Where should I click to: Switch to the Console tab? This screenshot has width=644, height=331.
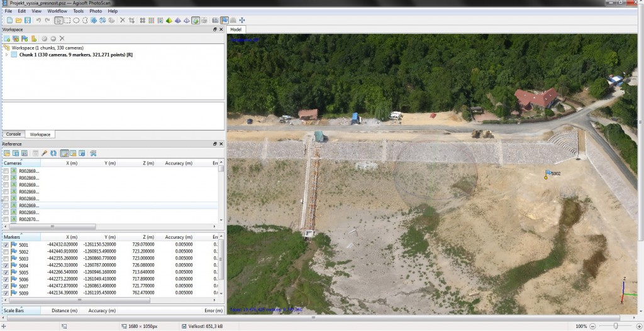(x=13, y=134)
